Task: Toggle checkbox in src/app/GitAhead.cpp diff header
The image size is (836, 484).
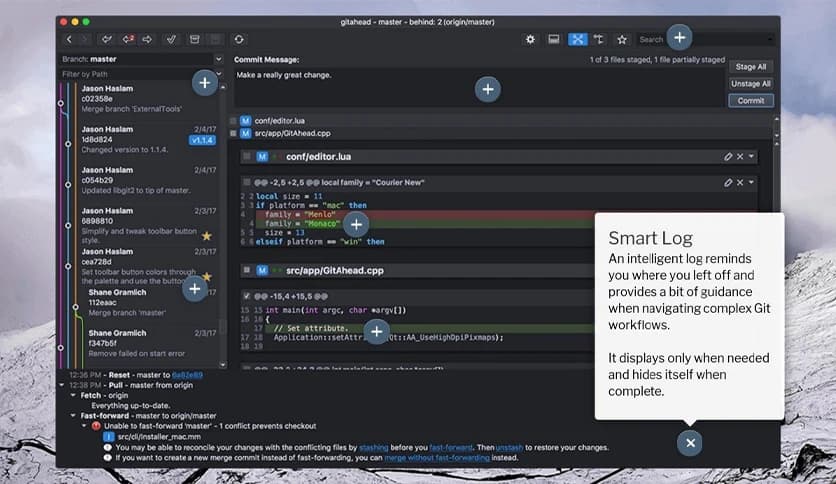Action: [246, 270]
